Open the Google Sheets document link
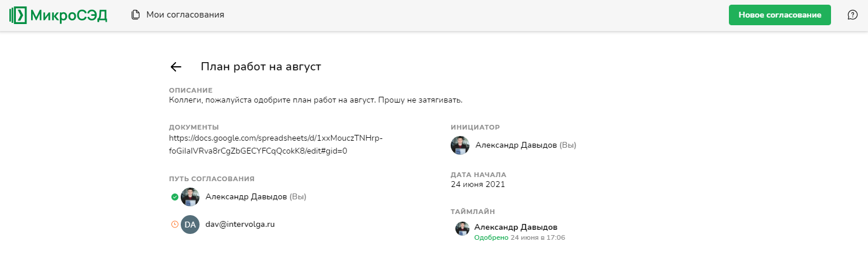868x265 pixels. click(x=275, y=144)
